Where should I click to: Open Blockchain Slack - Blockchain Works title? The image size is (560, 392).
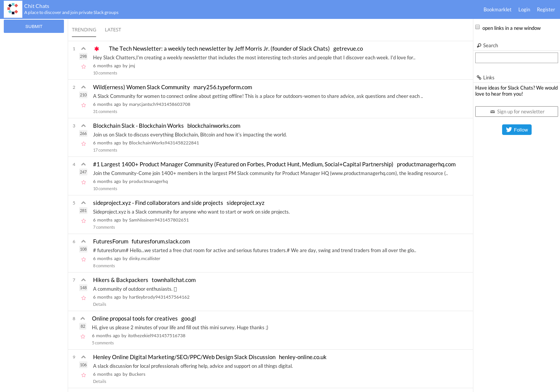138,126
